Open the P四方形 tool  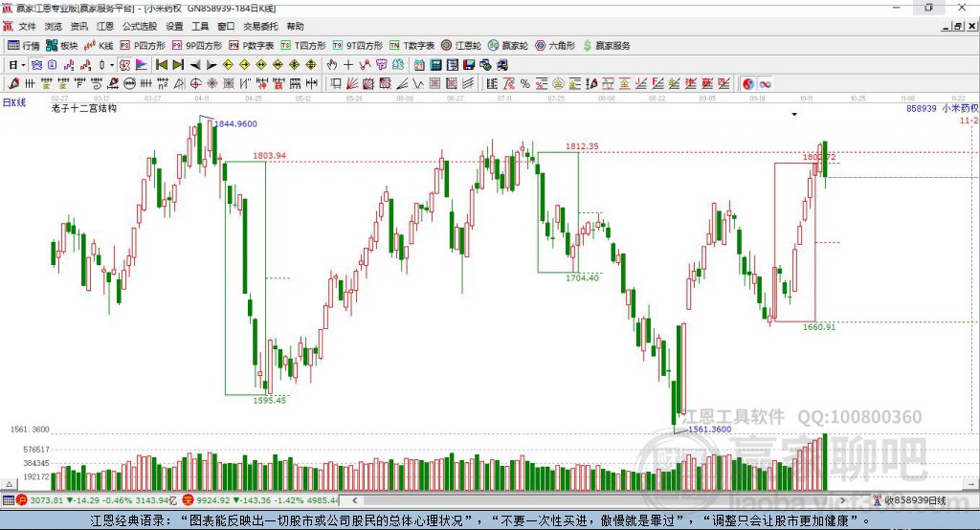[142, 46]
